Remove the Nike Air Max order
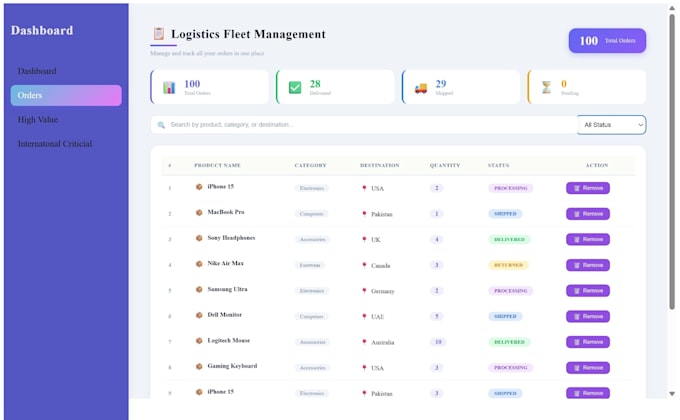The image size is (680, 420). (x=588, y=265)
